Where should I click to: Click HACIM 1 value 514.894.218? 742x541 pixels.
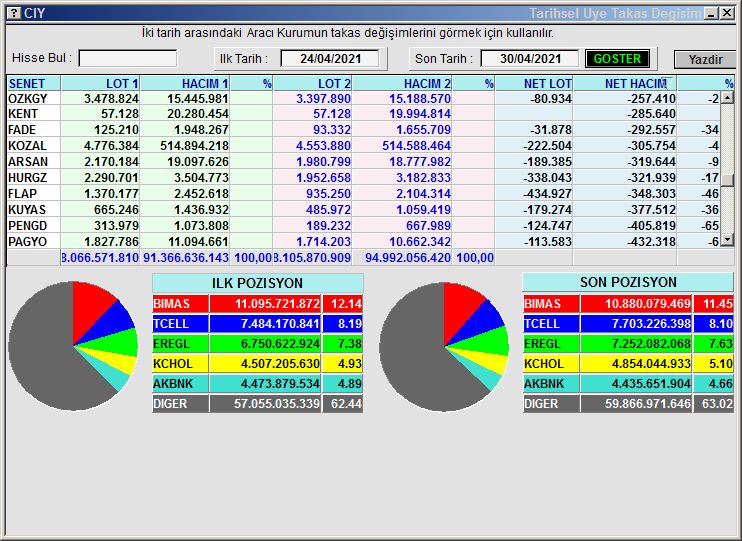(x=194, y=146)
